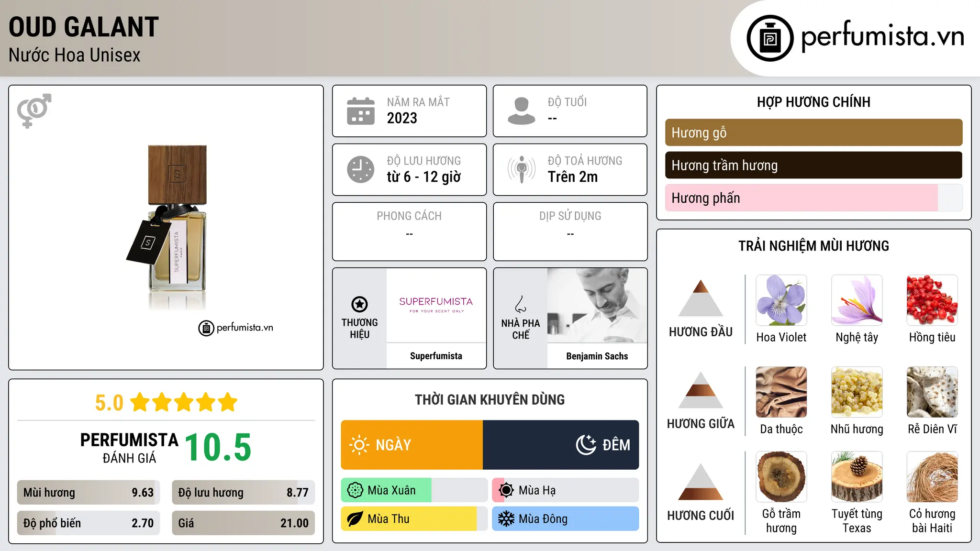Click the Mùi hương 9.63 score bar

(89, 493)
